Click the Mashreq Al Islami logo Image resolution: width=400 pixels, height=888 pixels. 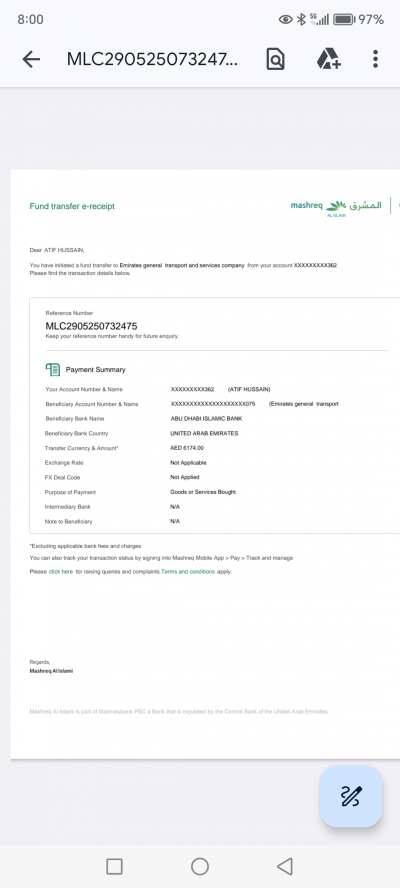[336, 207]
